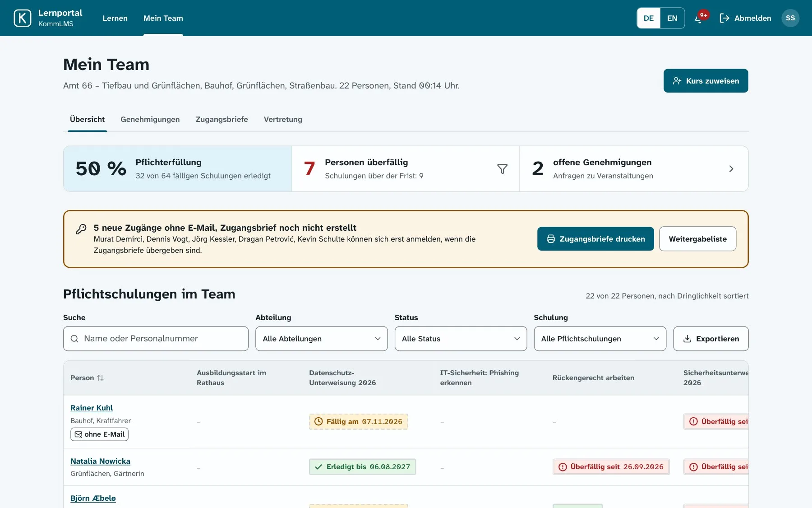Click the Kurs zuweisen button

706,81
